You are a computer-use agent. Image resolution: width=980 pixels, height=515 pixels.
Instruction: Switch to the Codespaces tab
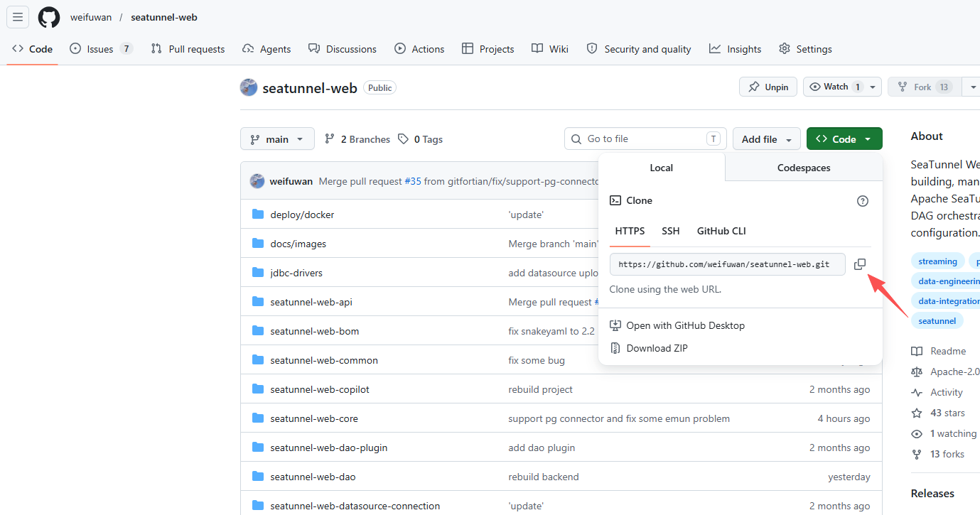[804, 168]
